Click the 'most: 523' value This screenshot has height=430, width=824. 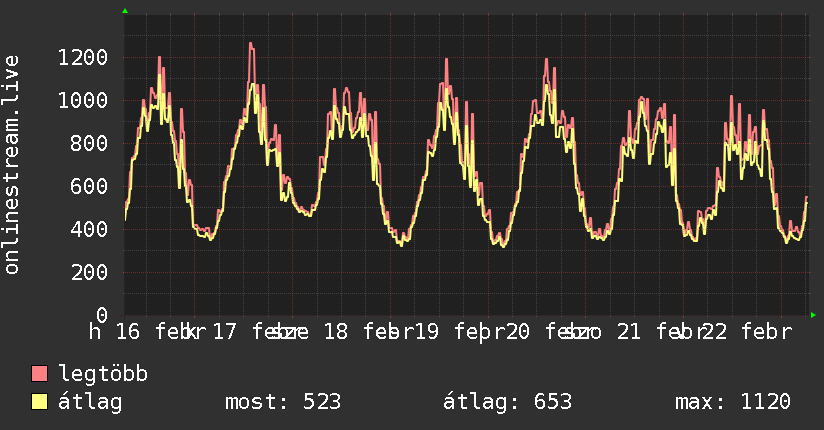click(283, 402)
